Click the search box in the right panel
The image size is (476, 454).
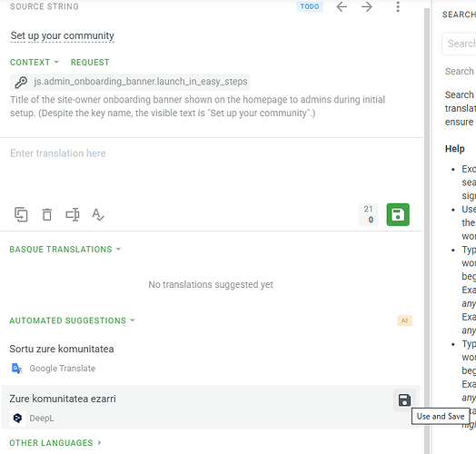tap(459, 44)
